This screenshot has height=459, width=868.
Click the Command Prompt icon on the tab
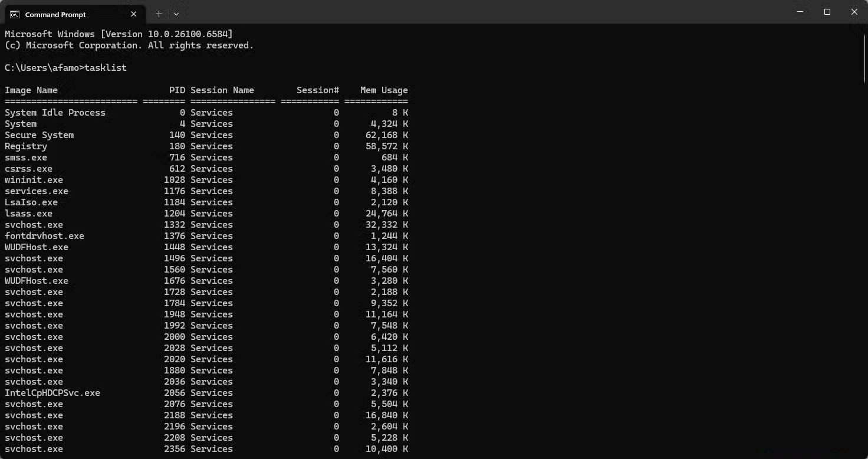(x=15, y=14)
